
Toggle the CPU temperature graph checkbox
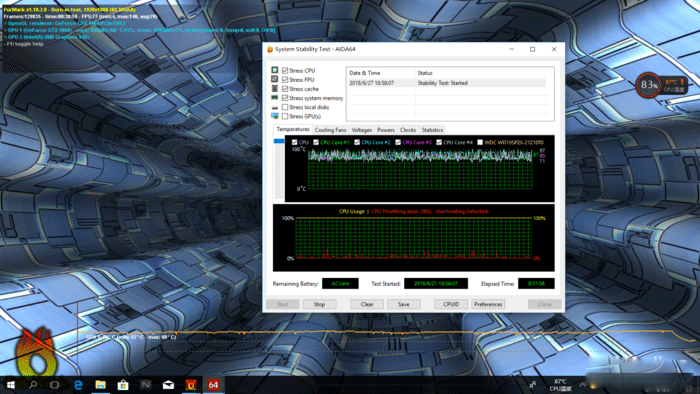[x=294, y=142]
